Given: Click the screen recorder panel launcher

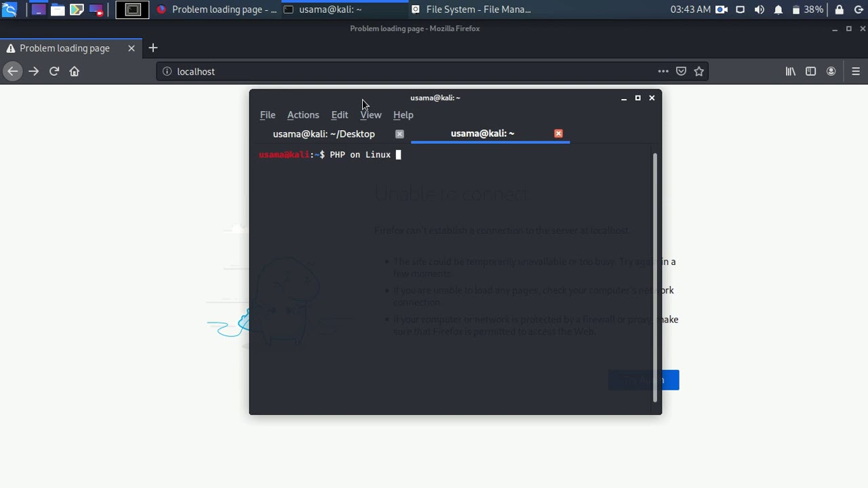Looking at the screenshot, I should click(x=96, y=9).
